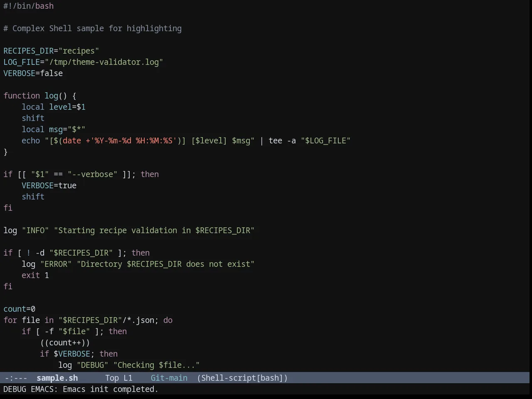The image size is (532, 399).
Task: Click the sample.sh buffer name in mode line
Action: [x=57, y=378]
